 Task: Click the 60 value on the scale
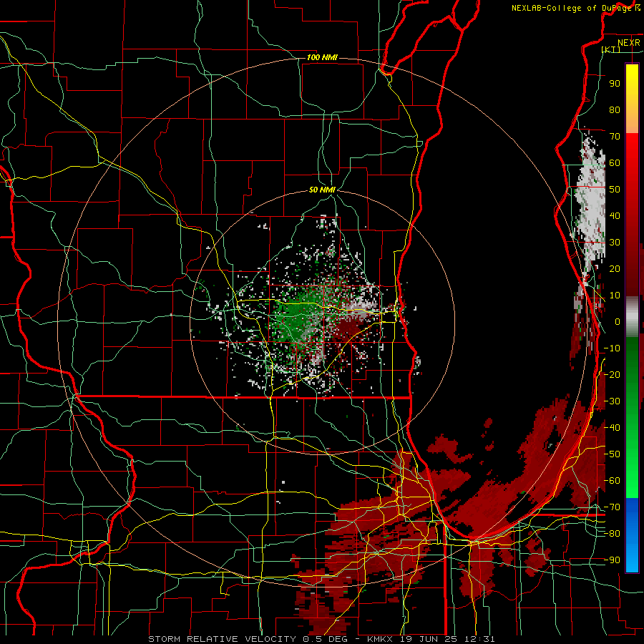[x=615, y=162]
